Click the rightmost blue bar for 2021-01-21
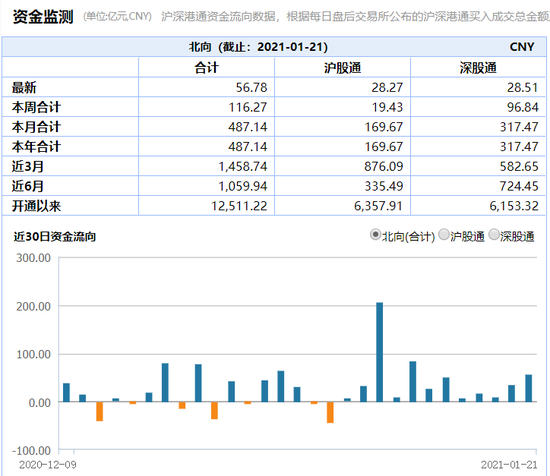Viewport: 550px width, 476px height. pyautogui.click(x=528, y=388)
